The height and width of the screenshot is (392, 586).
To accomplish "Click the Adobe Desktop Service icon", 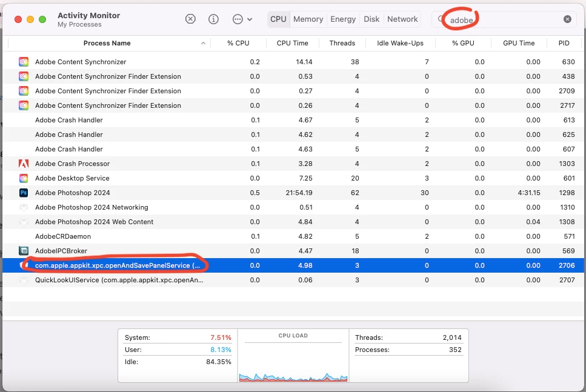I will (x=24, y=178).
